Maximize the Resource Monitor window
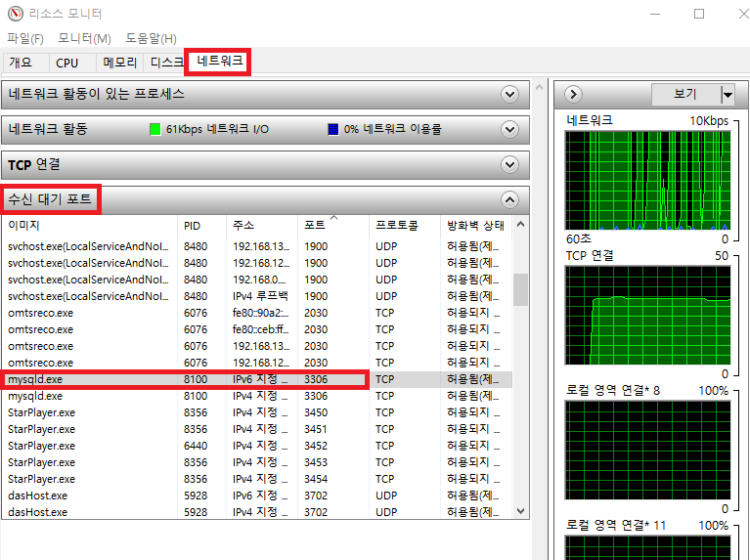Image resolution: width=750 pixels, height=560 pixels. [x=699, y=14]
